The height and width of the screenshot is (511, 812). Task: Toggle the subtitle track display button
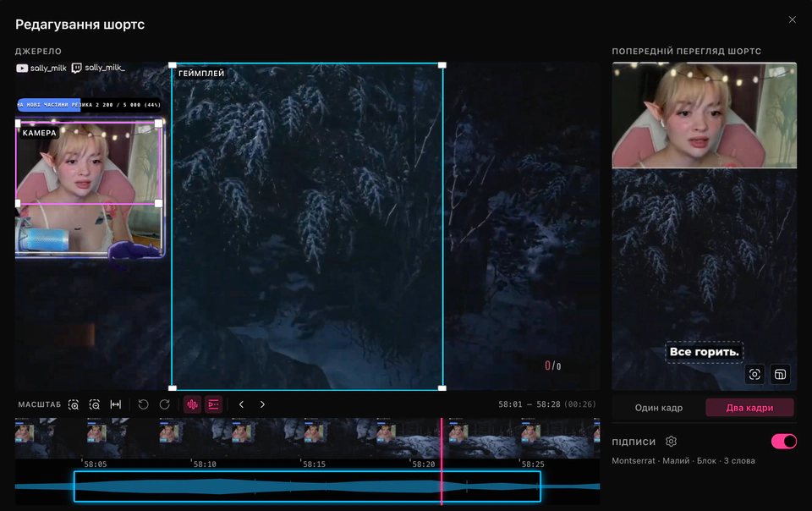213,404
